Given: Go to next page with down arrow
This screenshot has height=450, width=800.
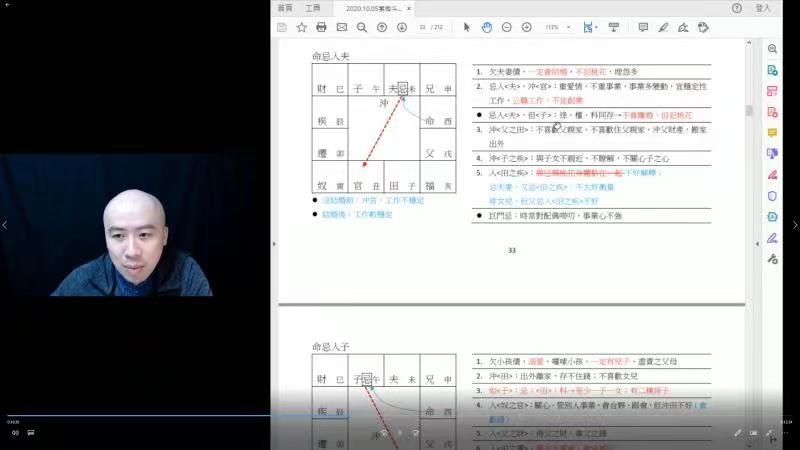Looking at the screenshot, I should tap(402, 28).
